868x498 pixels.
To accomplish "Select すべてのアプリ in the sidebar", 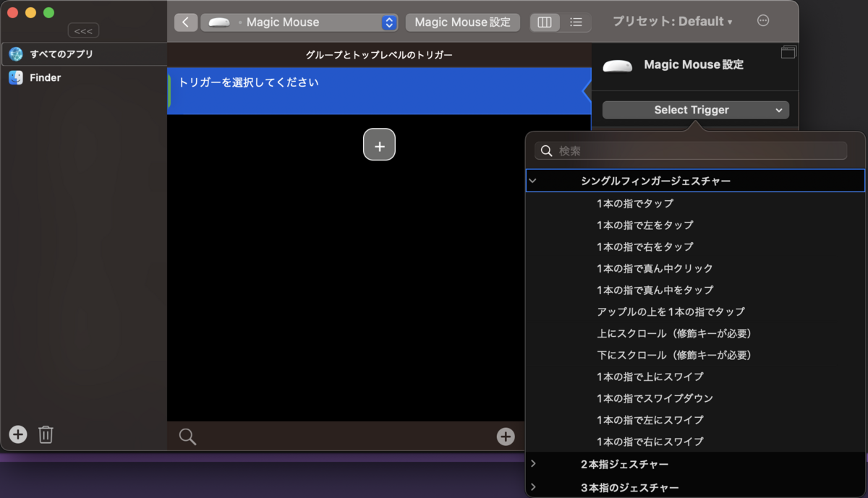I will pos(84,54).
